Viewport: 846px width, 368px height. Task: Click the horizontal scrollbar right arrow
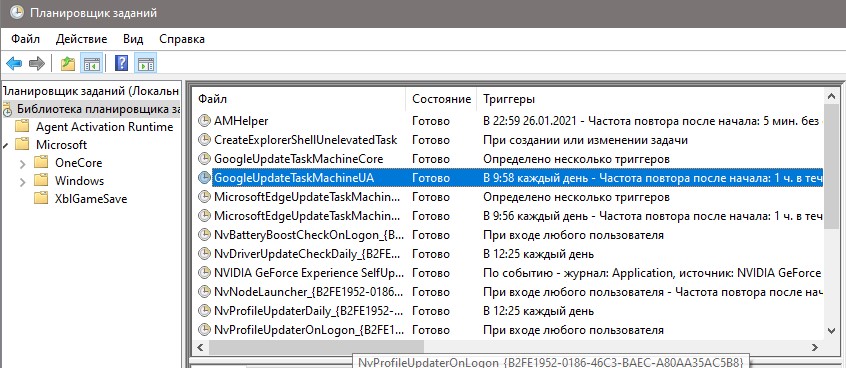816,346
